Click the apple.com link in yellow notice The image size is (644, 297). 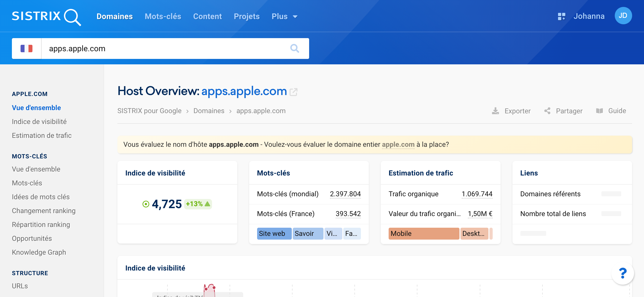(x=398, y=144)
